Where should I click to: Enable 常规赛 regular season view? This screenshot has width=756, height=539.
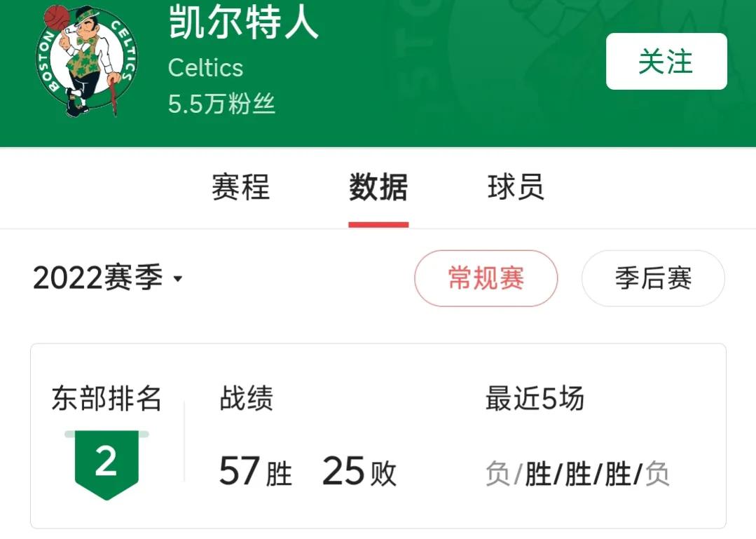point(486,278)
